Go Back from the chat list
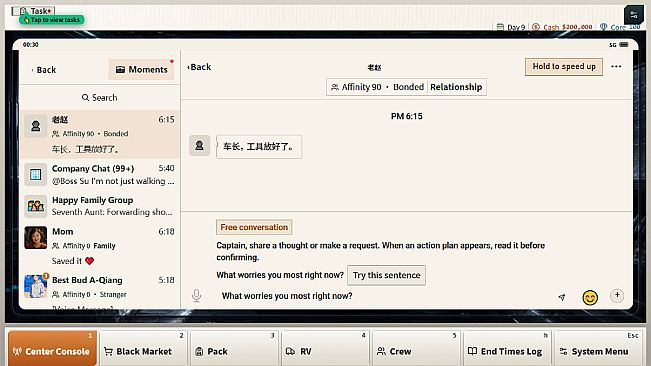This screenshot has height=366, width=651. [44, 70]
